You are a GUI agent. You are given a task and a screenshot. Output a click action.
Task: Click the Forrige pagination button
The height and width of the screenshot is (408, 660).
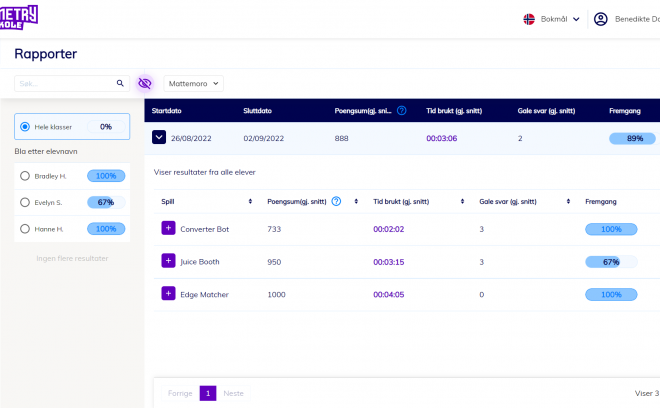point(180,393)
